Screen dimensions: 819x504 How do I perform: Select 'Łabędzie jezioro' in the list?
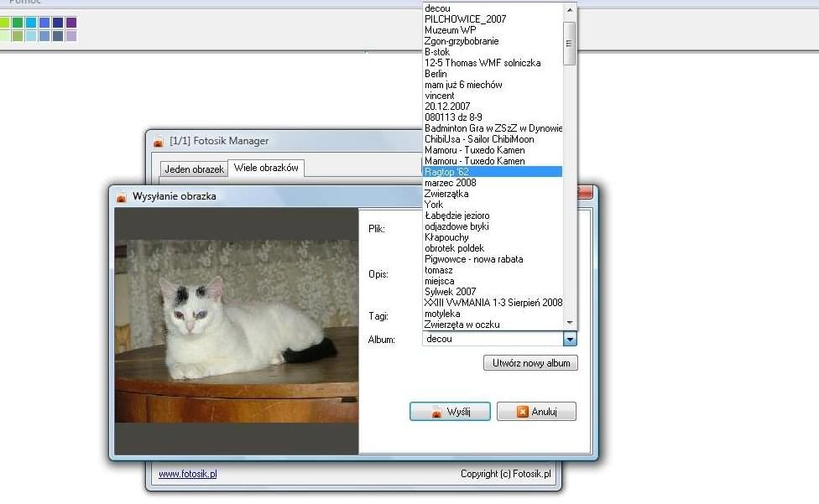point(492,216)
